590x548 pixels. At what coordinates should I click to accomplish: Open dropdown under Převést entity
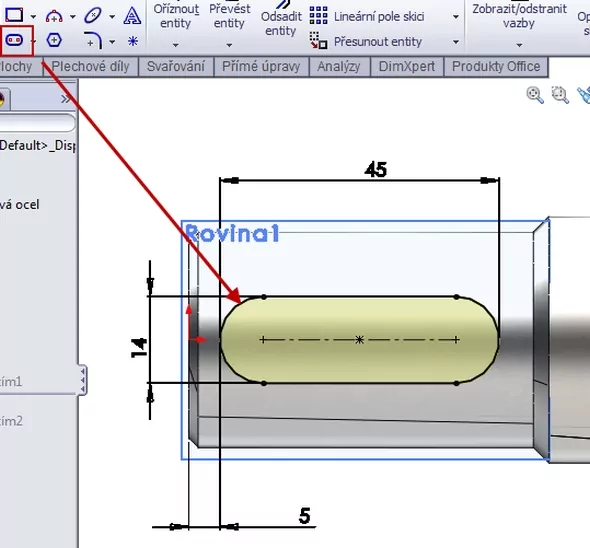[x=229, y=45]
